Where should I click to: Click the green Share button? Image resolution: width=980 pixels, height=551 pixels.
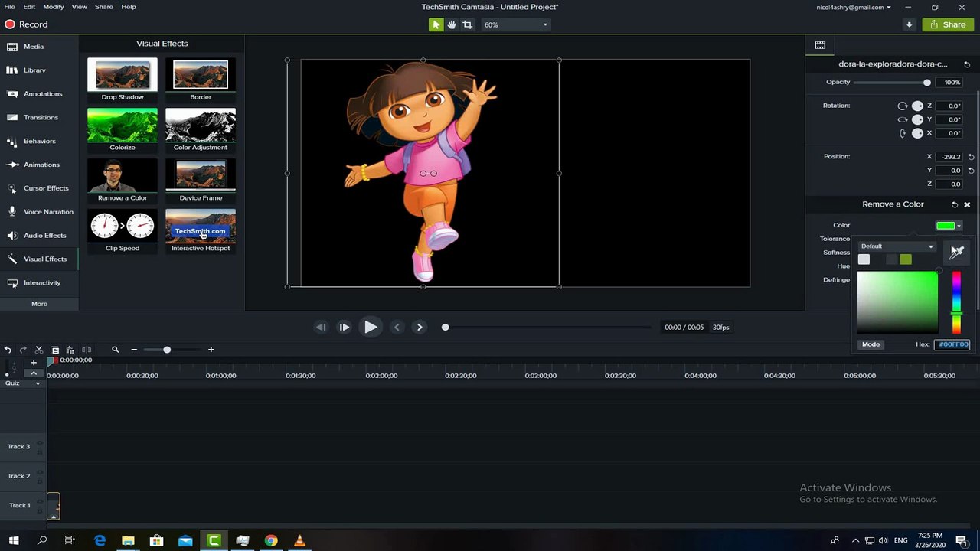(x=948, y=24)
